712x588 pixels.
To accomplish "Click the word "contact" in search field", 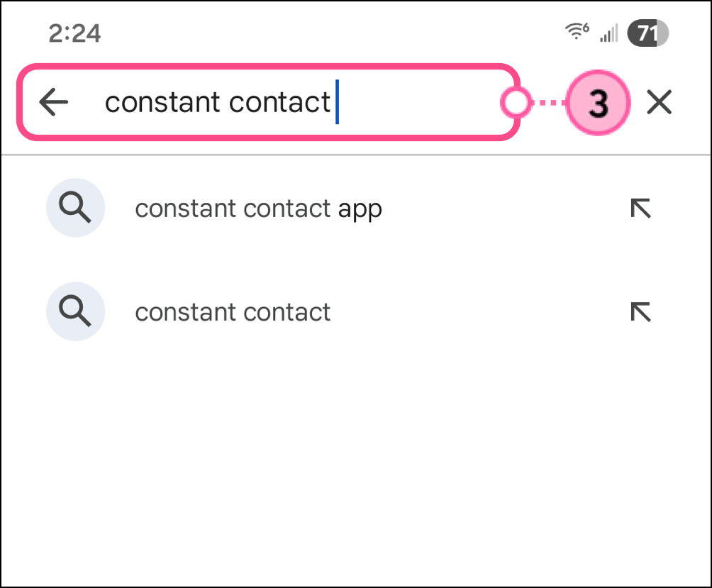I will (280, 103).
